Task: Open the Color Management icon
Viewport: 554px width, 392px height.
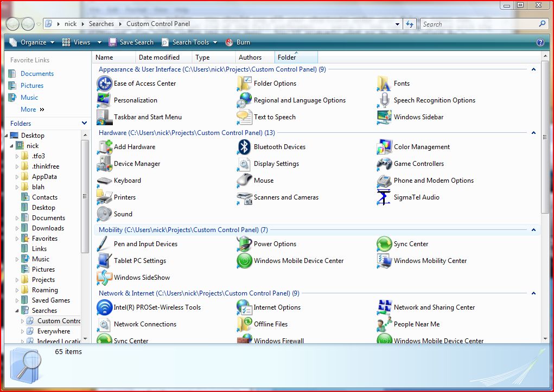Action: click(x=384, y=147)
